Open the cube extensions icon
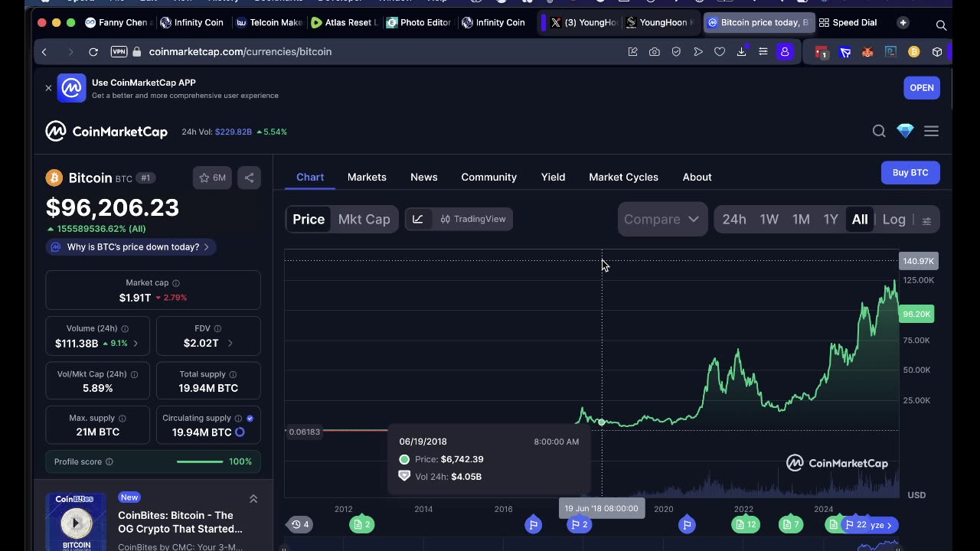This screenshot has height=551, width=980. pos(936,52)
